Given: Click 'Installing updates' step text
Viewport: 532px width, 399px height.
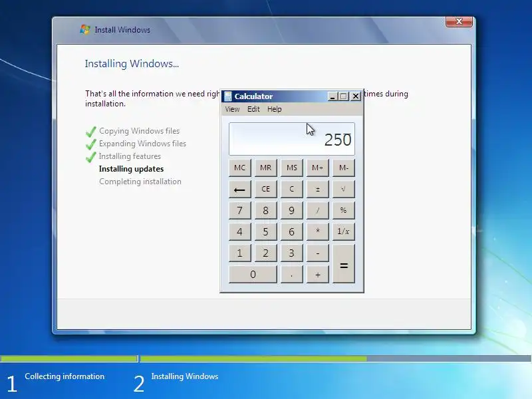Looking at the screenshot, I should pyautogui.click(x=131, y=169).
